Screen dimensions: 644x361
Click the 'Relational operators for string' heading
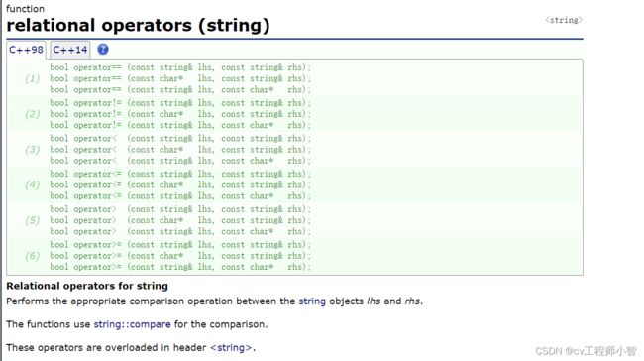tap(87, 286)
